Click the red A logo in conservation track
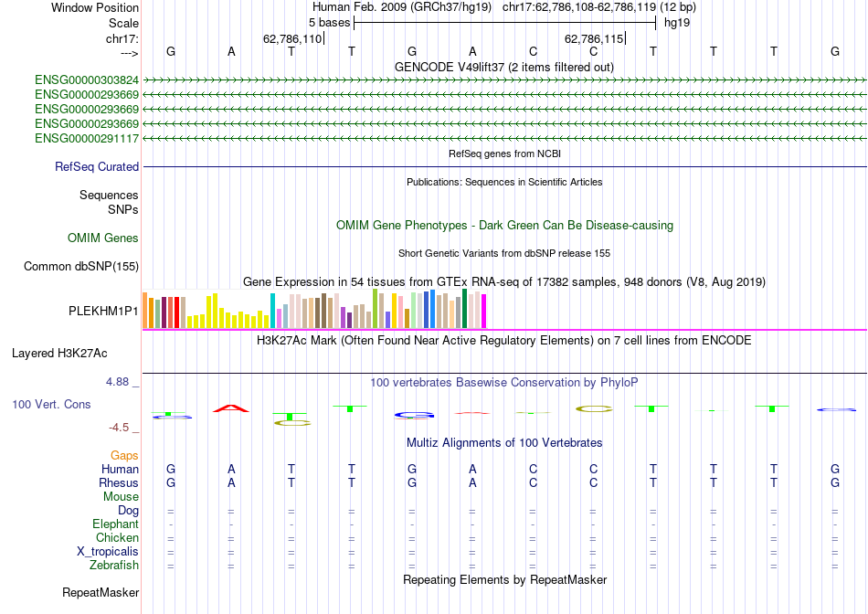Image resolution: width=868 pixels, height=614 pixels. coord(231,408)
